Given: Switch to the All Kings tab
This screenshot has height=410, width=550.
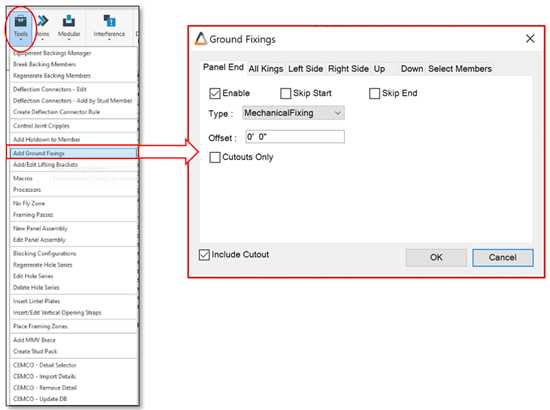Looking at the screenshot, I should pyautogui.click(x=266, y=69).
